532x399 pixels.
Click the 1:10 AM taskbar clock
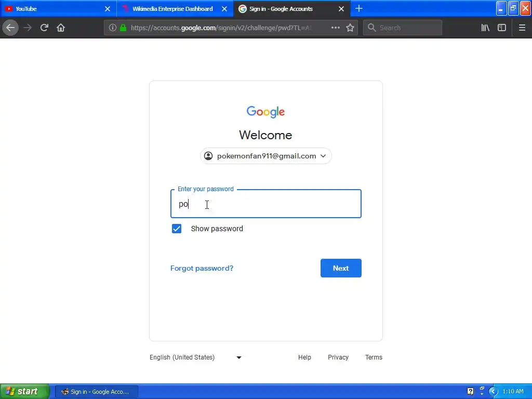[513, 391]
